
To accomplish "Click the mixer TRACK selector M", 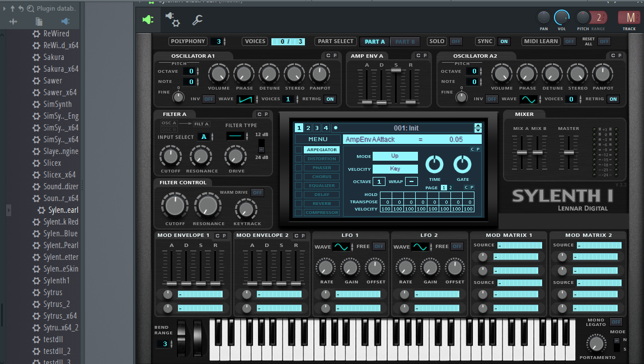I will [x=629, y=18].
